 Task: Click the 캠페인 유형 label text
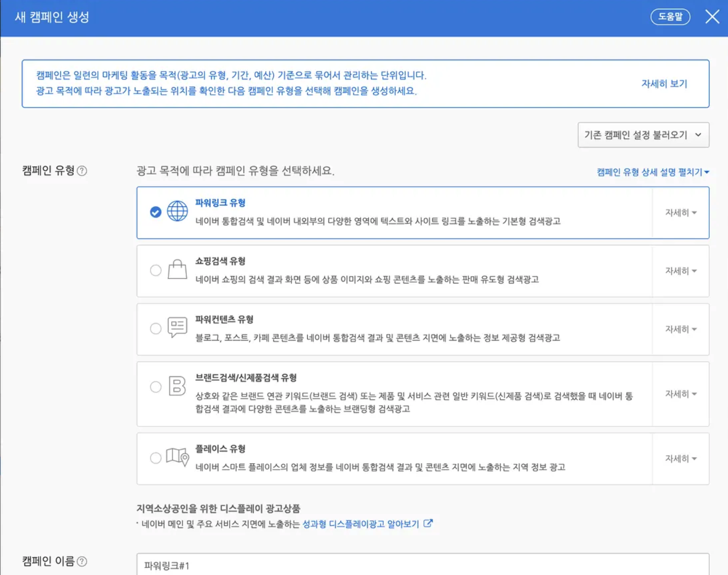pos(48,171)
